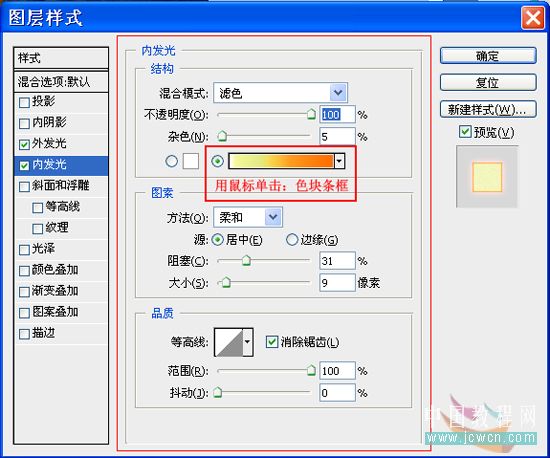Toggle the 消除锯齿 checkbox

click(x=272, y=342)
